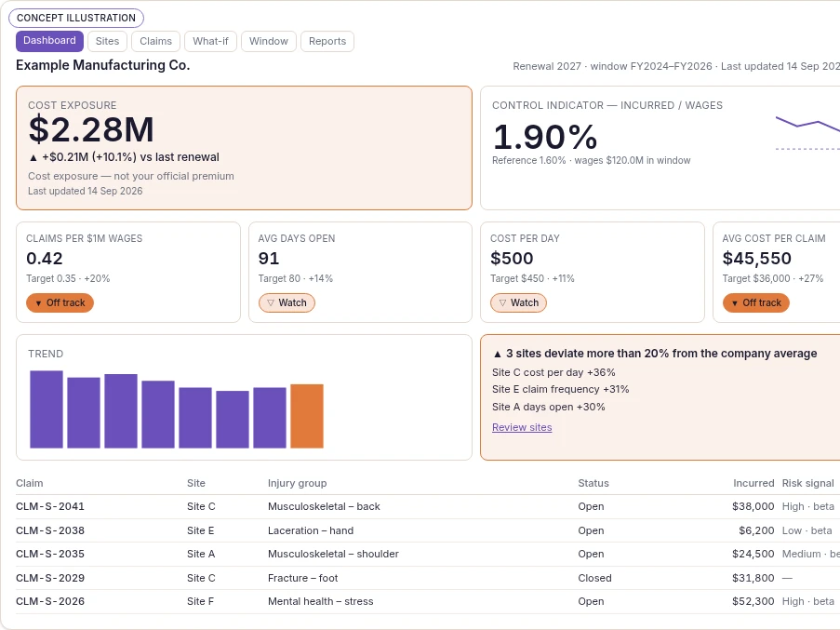Click the Claim column header
The height and width of the screenshot is (630, 840).
coord(30,483)
